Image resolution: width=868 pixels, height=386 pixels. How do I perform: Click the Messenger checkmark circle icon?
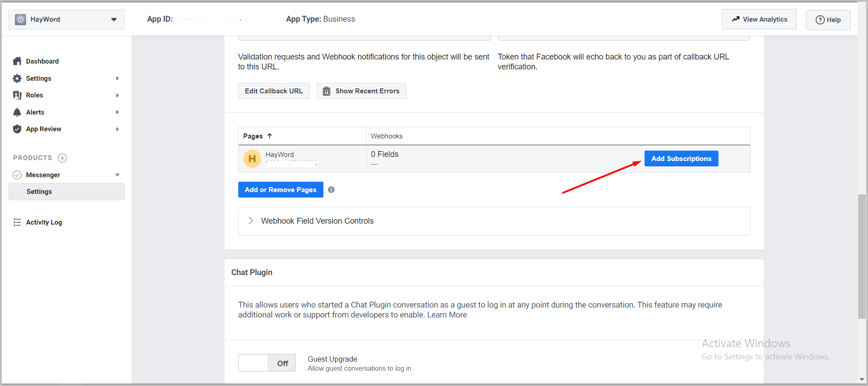coord(17,175)
